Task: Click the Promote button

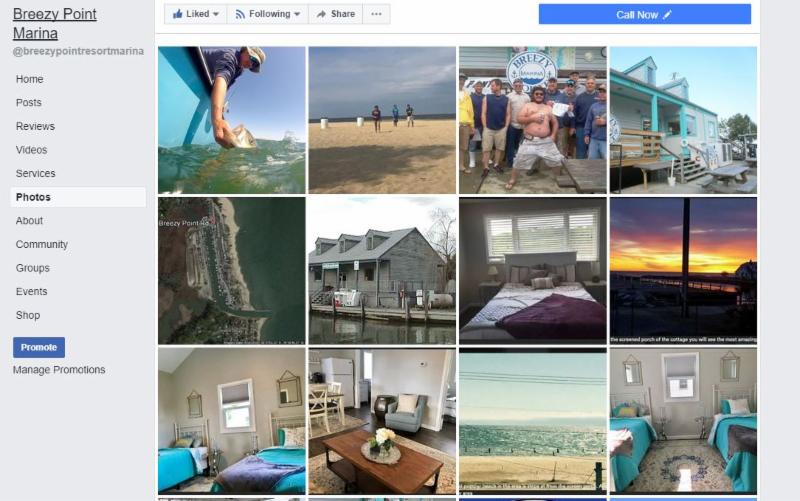Action: (39, 347)
